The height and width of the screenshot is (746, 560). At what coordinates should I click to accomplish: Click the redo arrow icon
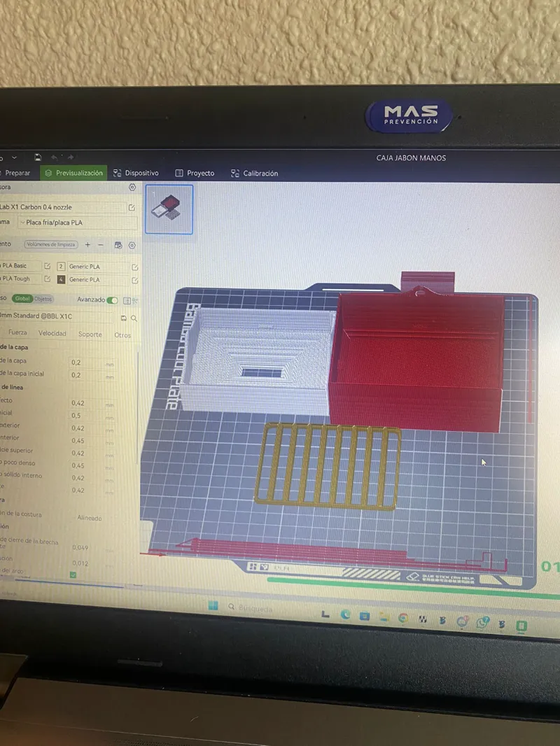coord(71,157)
